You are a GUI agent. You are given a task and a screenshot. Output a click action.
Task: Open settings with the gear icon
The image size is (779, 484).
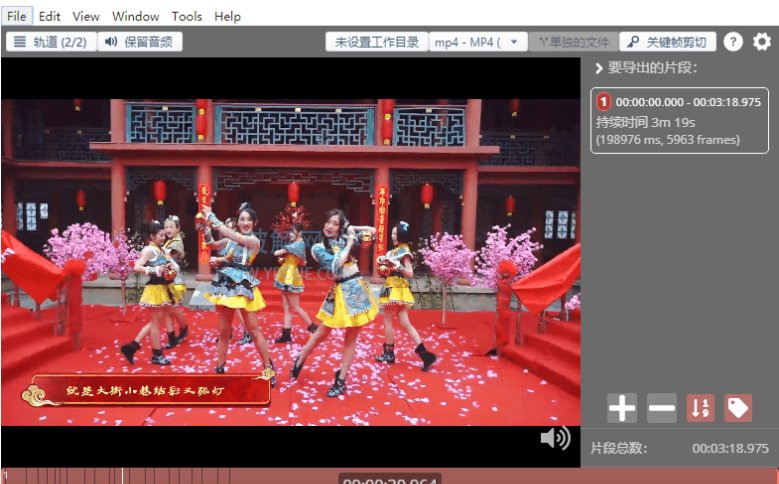tap(762, 42)
